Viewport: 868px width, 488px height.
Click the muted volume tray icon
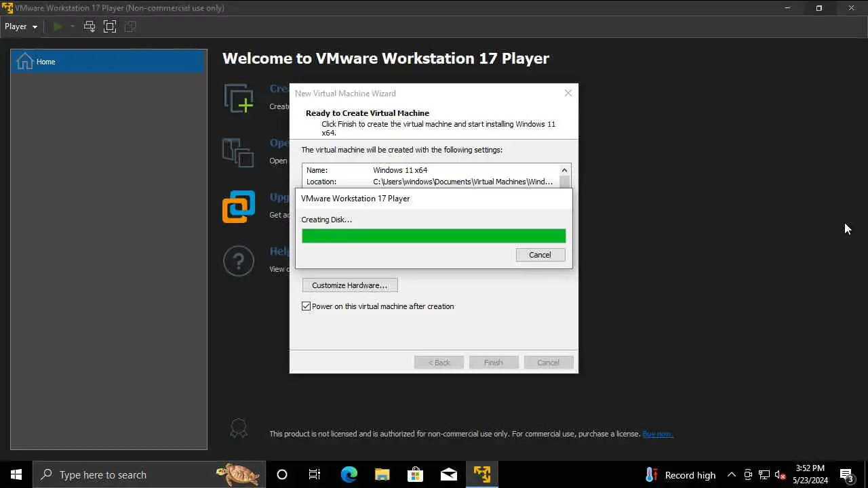tap(781, 474)
